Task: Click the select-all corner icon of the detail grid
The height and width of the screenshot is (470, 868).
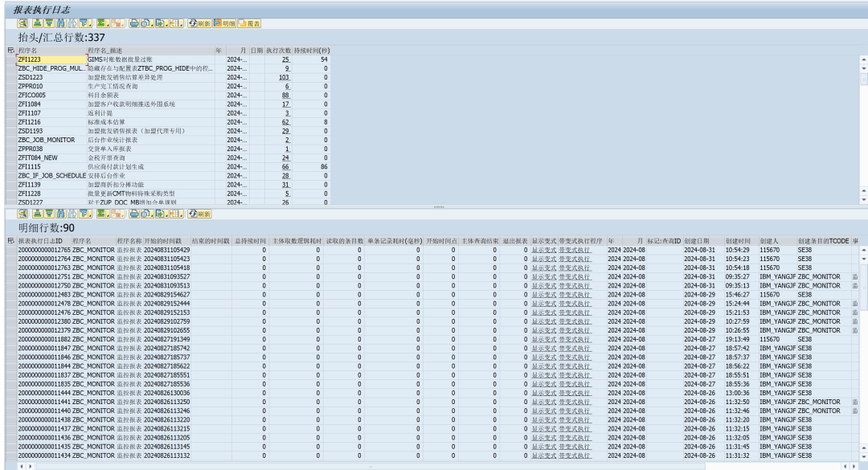Action: [x=10, y=241]
